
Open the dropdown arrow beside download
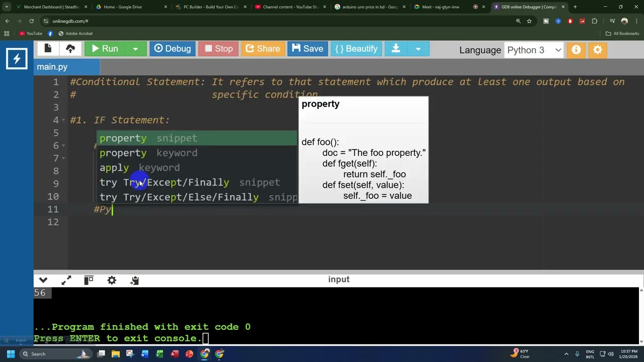418,49
